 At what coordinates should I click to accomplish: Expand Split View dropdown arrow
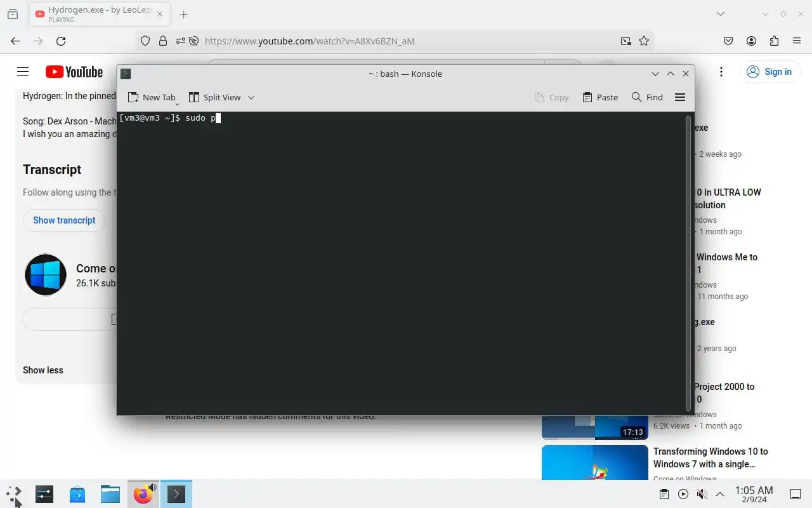point(251,97)
